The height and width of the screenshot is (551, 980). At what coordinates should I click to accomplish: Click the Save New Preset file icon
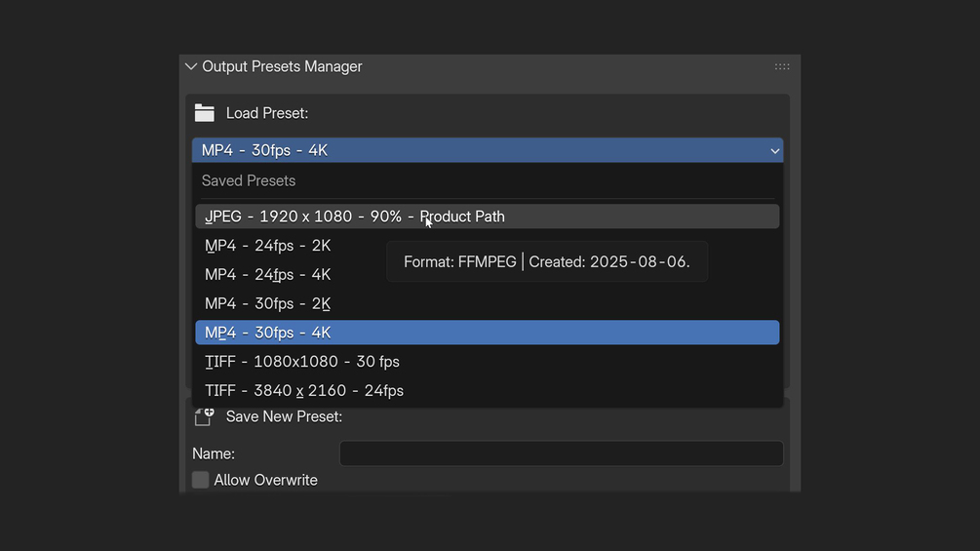pos(204,417)
